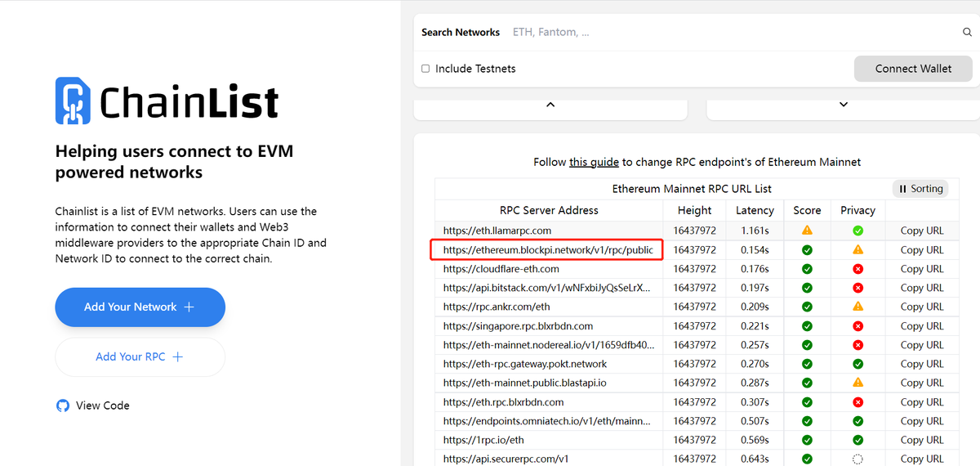Click the Latency column header

point(755,210)
